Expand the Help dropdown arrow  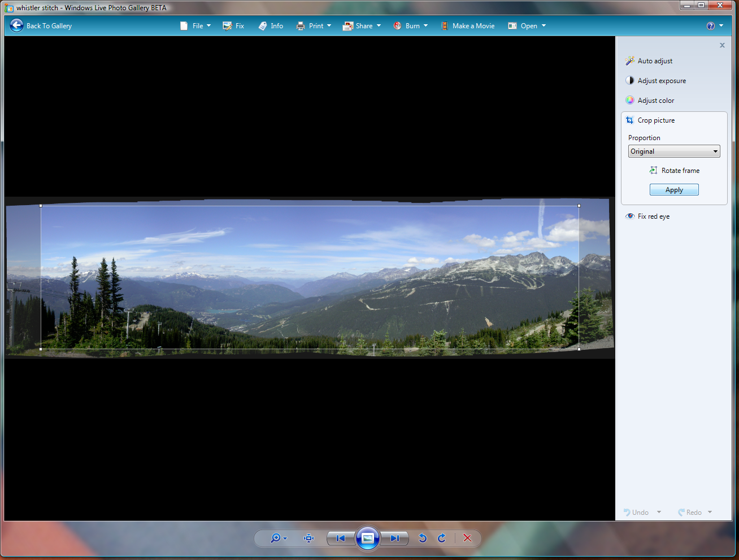click(x=721, y=26)
